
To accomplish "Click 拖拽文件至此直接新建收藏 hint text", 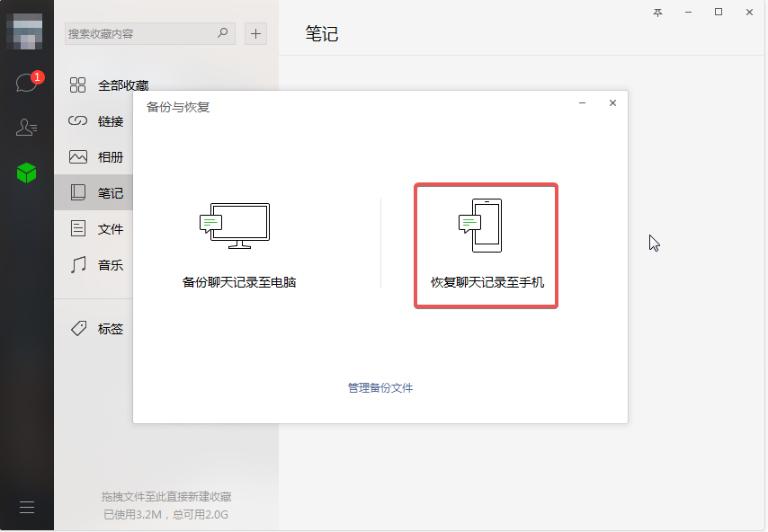I will click(x=166, y=497).
